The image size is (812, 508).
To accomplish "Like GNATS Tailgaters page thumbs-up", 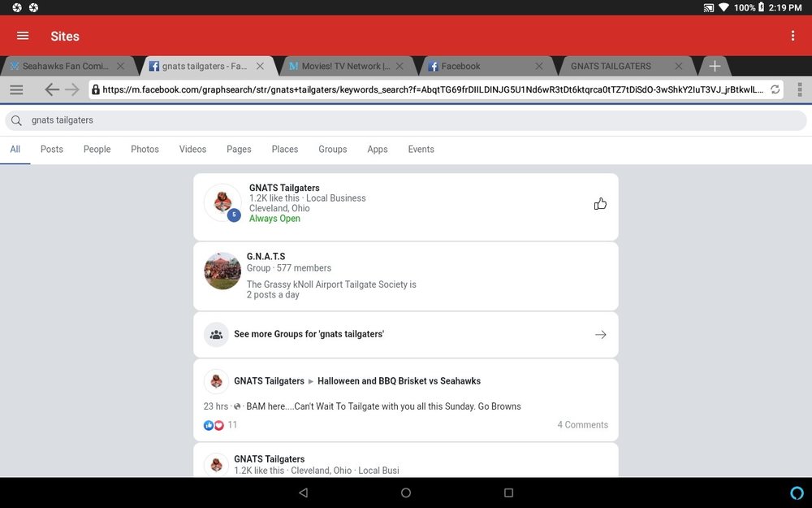I will point(600,204).
